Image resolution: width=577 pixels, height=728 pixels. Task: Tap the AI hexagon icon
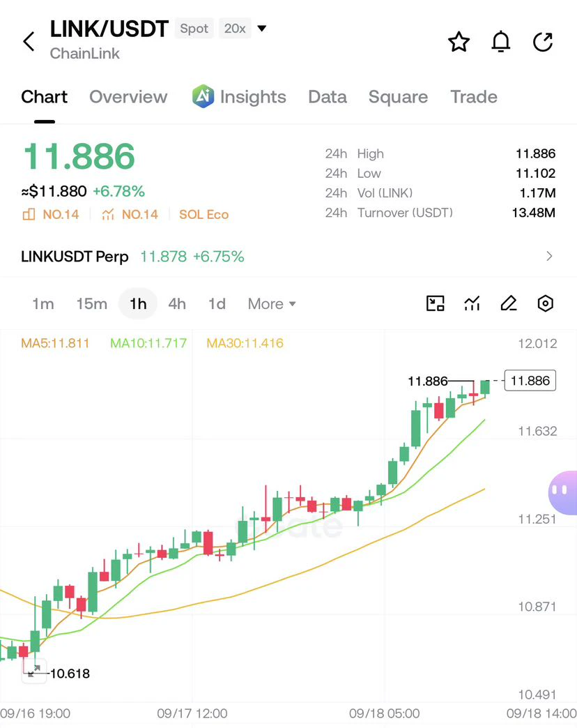tap(203, 96)
